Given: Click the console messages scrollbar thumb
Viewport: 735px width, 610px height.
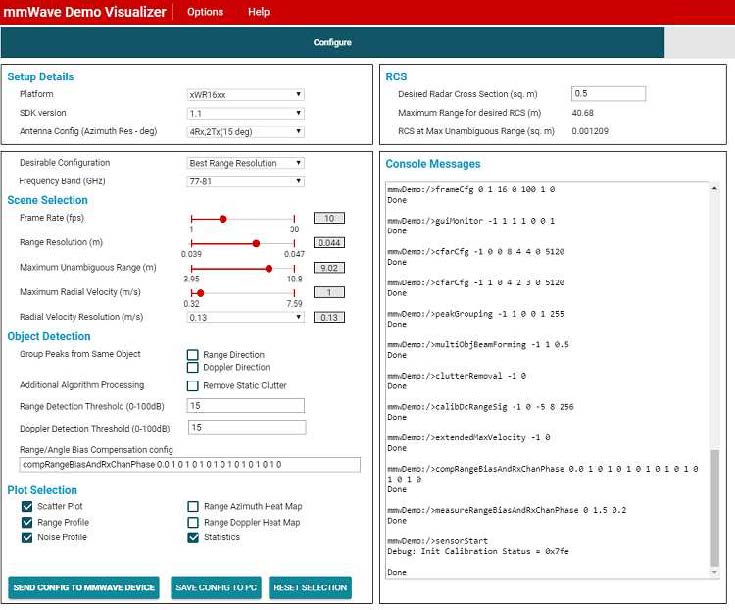Looking at the screenshot, I should click(714, 508).
